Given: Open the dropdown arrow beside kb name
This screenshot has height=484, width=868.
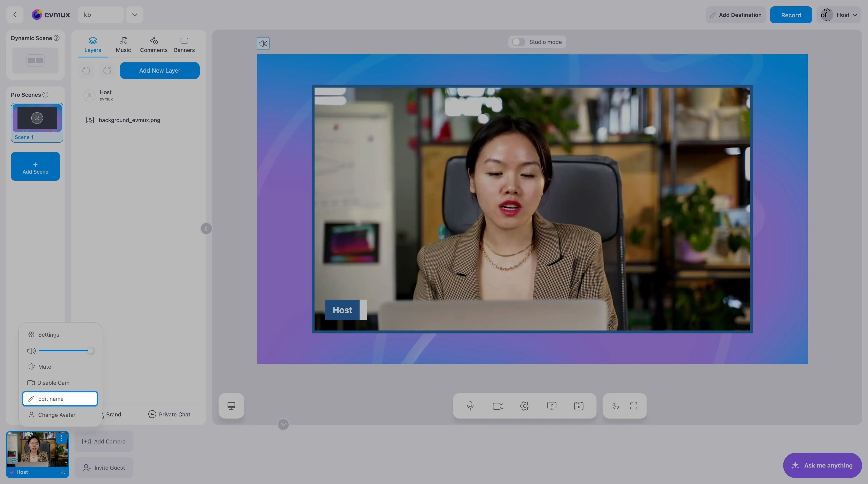Looking at the screenshot, I should (134, 15).
